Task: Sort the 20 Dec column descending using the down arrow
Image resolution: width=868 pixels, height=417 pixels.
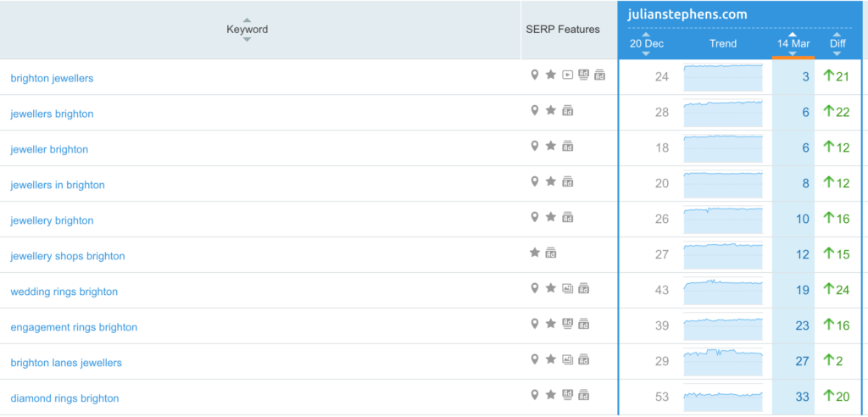Action: pos(646,54)
